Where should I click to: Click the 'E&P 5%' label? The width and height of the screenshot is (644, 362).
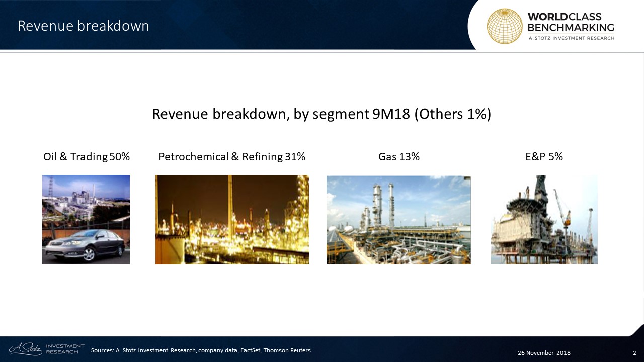coord(544,157)
